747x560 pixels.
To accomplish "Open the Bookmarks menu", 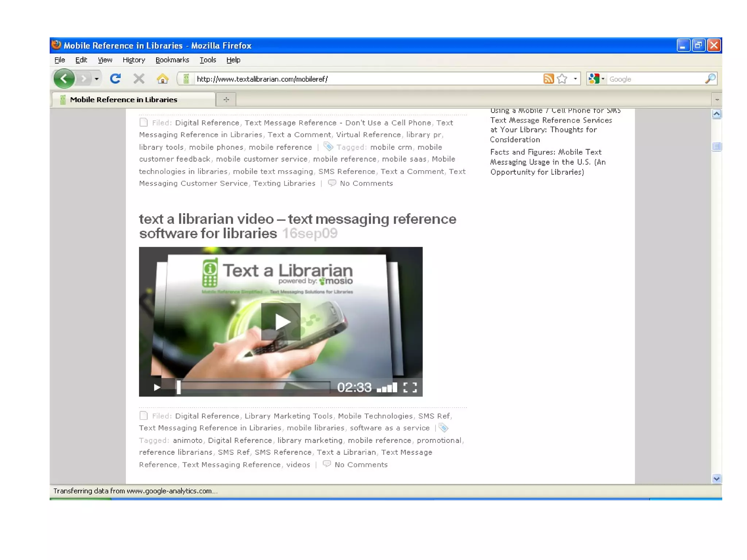I will click(x=172, y=60).
